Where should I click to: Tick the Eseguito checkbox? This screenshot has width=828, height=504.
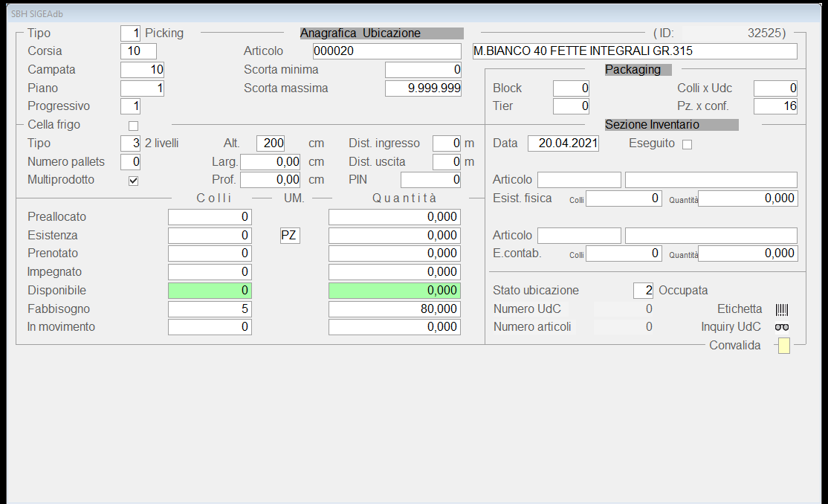(x=687, y=144)
